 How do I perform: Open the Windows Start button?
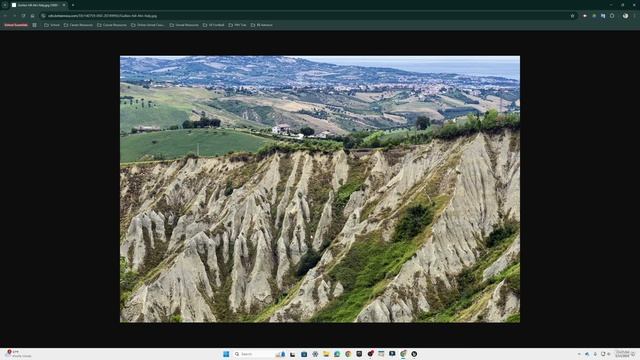pyautogui.click(x=226, y=354)
